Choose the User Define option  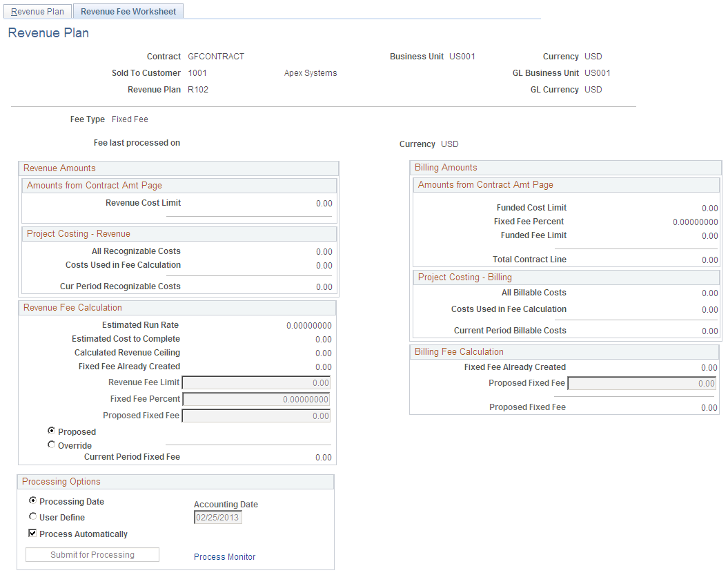pos(32,516)
